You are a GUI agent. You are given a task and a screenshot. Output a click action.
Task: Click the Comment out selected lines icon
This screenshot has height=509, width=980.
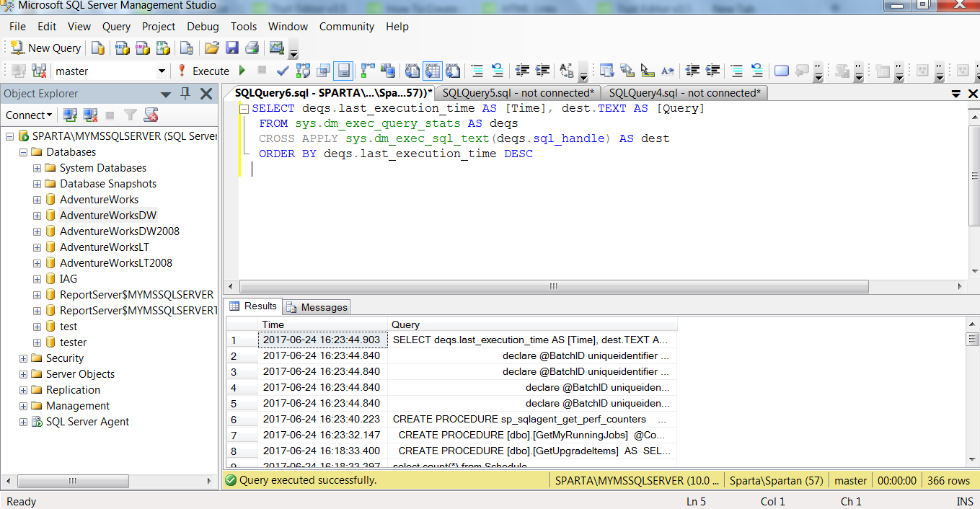[x=477, y=71]
